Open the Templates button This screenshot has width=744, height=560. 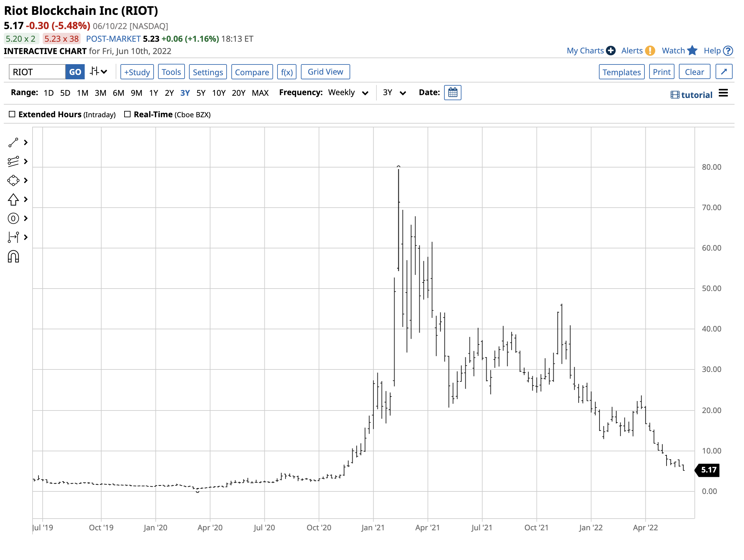(x=622, y=72)
